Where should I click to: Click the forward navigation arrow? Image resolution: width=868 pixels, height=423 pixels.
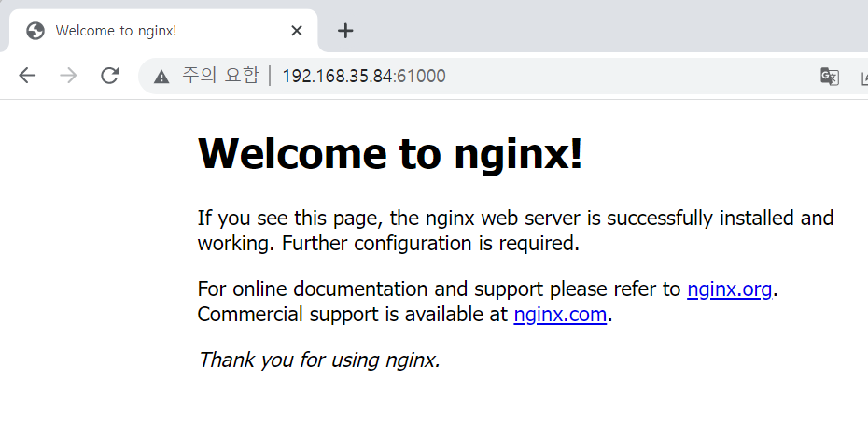point(69,76)
